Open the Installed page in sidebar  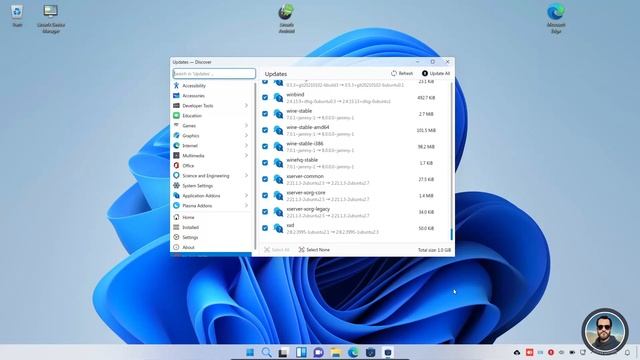212,227
